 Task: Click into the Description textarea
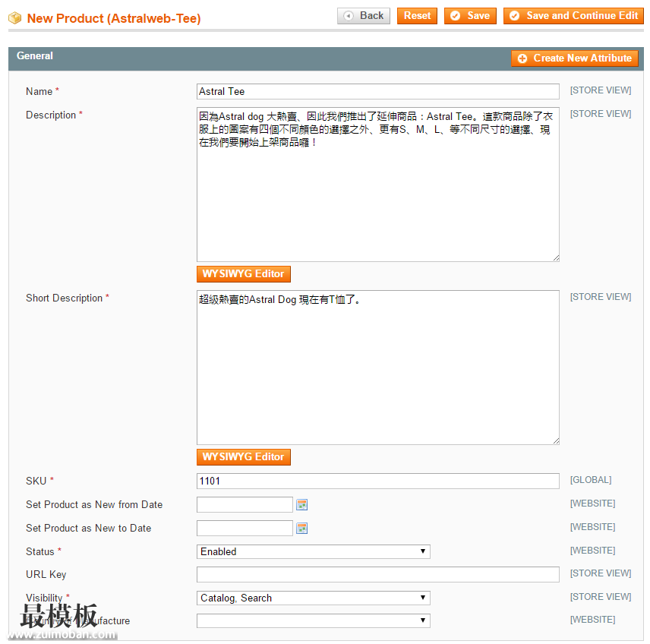[378, 185]
